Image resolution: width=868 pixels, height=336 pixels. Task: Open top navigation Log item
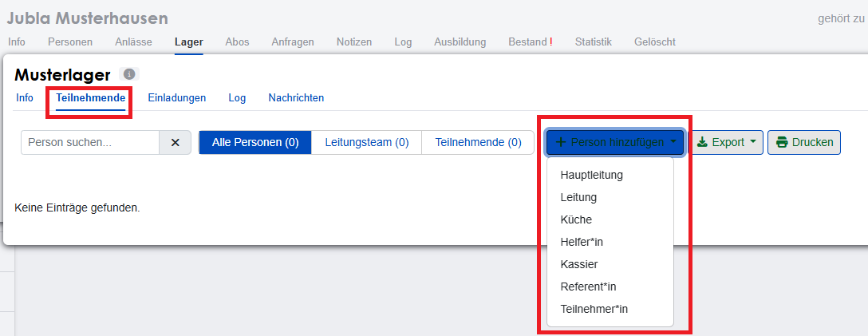[x=403, y=42]
